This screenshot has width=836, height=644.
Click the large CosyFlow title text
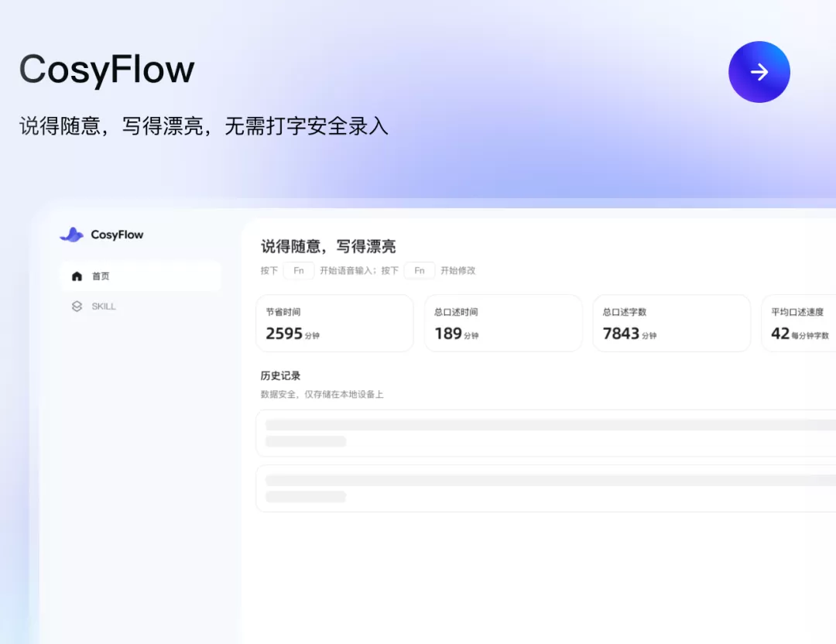pyautogui.click(x=107, y=70)
